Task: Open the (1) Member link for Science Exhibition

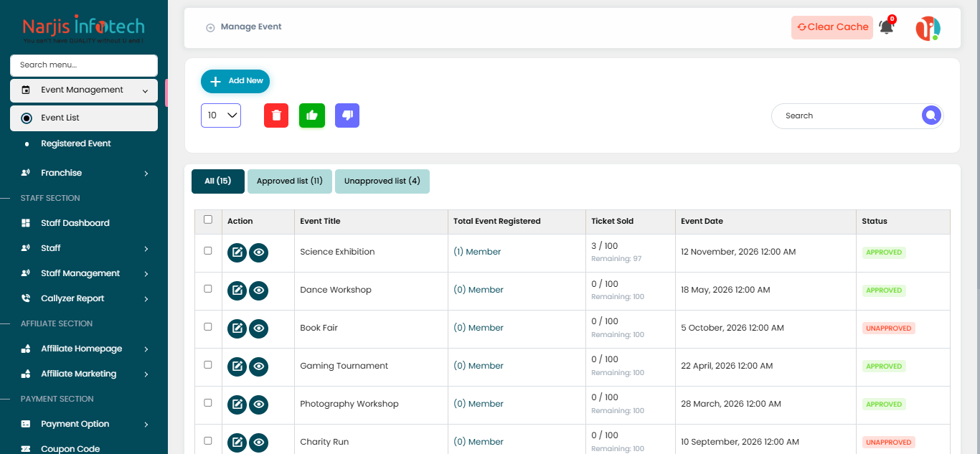Action: coord(477,252)
